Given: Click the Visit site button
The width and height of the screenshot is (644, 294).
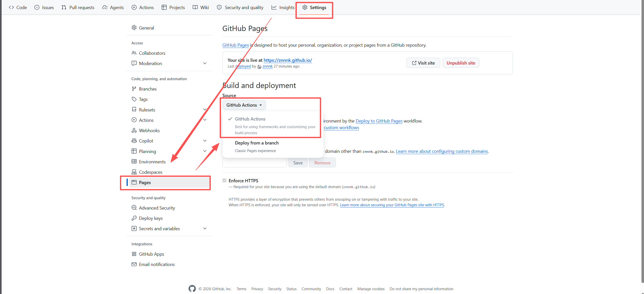Looking at the screenshot, I should (423, 63).
